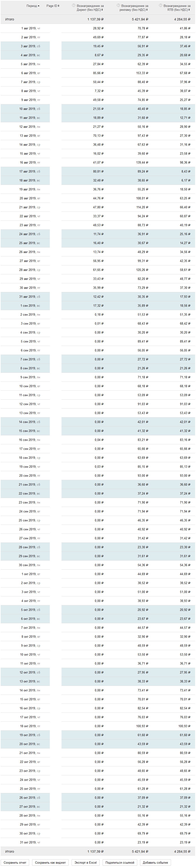Click help icon for рекламу reward column

point(118,6)
